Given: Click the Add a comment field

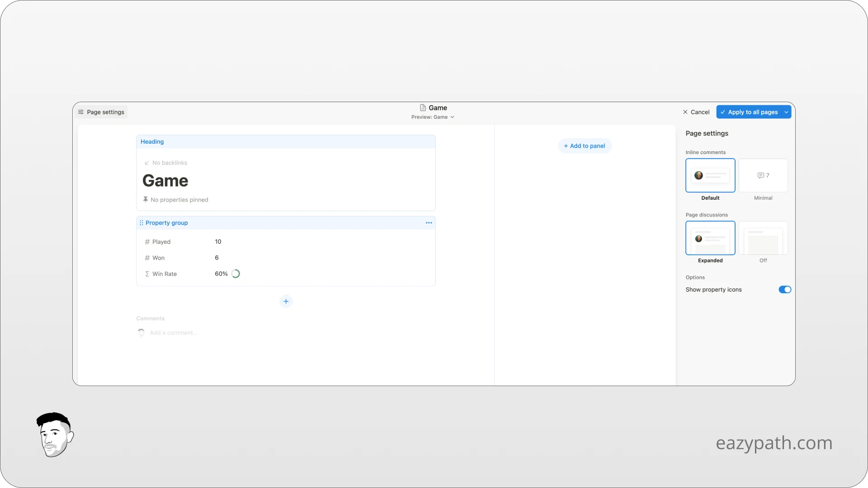Looking at the screenshot, I should [174, 332].
